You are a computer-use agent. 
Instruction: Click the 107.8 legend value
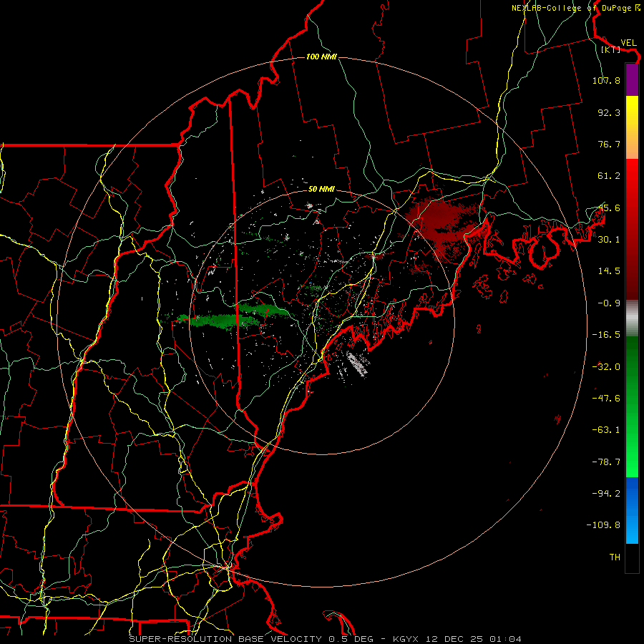coord(606,80)
